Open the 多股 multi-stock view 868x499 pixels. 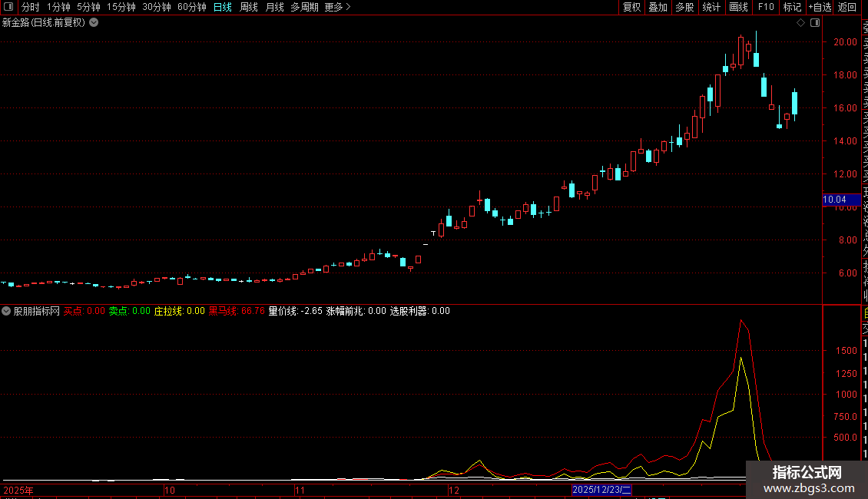684,7
